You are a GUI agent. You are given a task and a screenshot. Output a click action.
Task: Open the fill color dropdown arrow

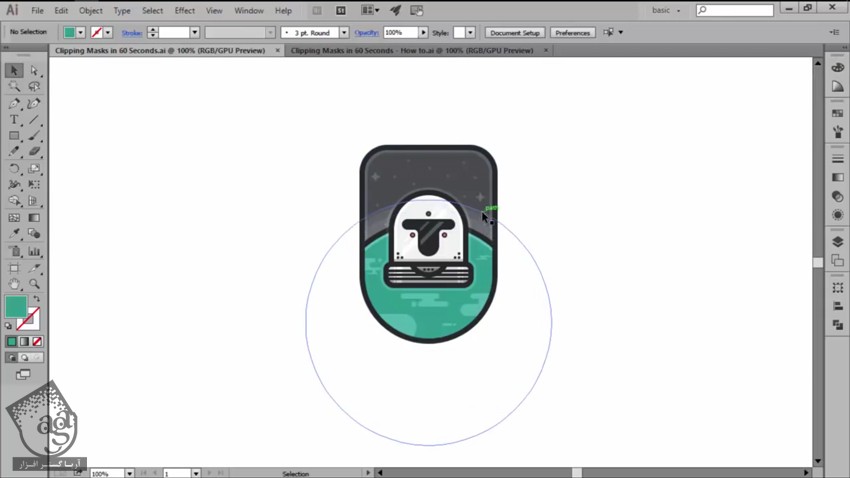(80, 33)
